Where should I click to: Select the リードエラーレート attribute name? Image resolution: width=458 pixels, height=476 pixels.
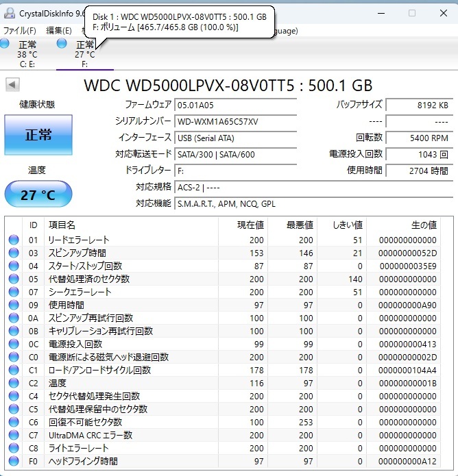click(79, 240)
